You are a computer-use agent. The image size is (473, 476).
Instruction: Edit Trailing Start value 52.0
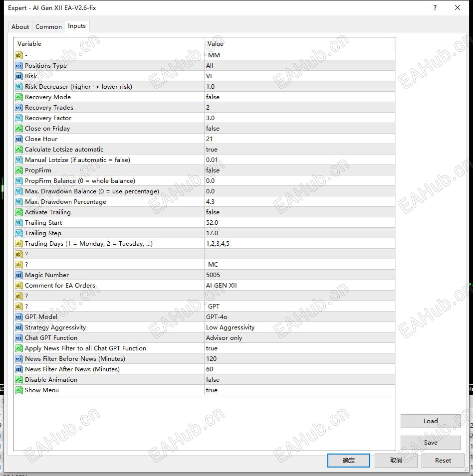click(300, 223)
